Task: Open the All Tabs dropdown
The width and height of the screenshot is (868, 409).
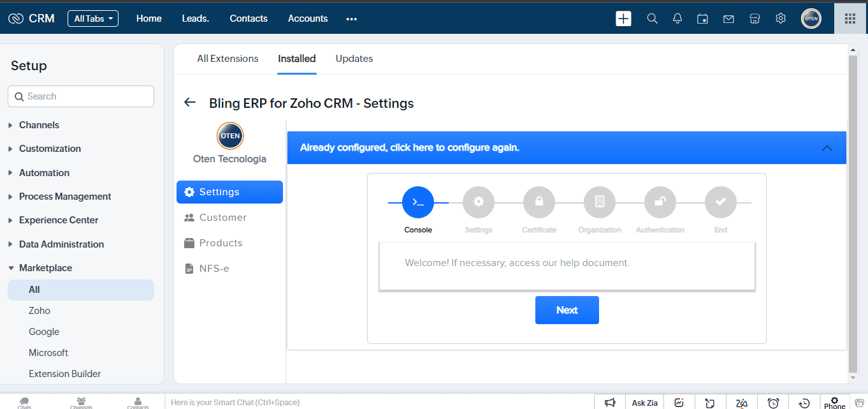Action: [x=93, y=19]
